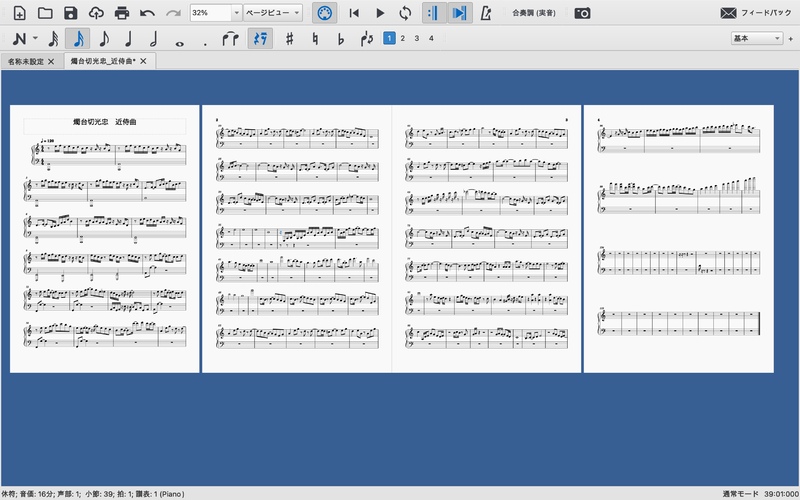The image size is (800, 500).
Task: Select the tie tool icon
Action: (x=232, y=39)
